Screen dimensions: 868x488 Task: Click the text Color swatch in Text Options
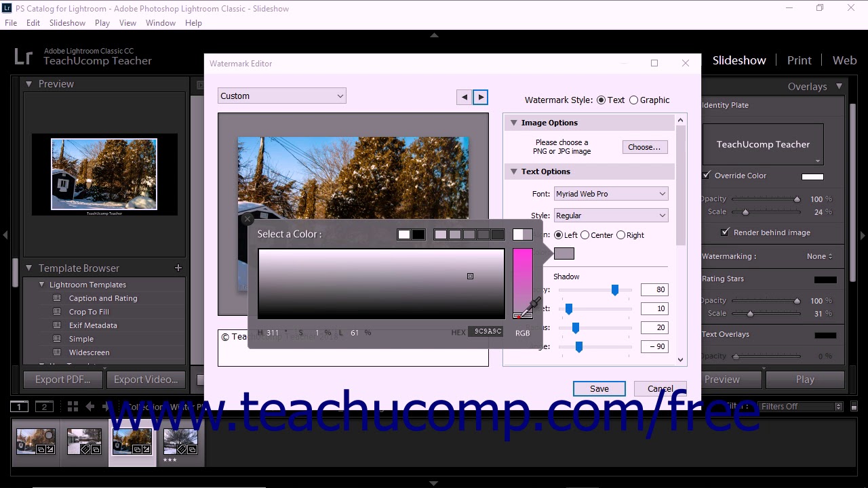pos(564,253)
